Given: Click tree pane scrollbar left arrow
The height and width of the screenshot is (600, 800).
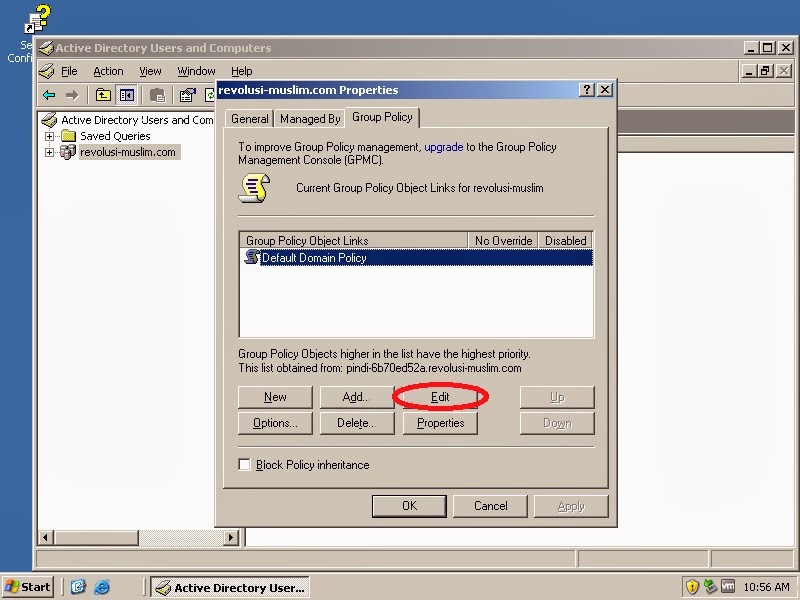Looking at the screenshot, I should [x=46, y=537].
